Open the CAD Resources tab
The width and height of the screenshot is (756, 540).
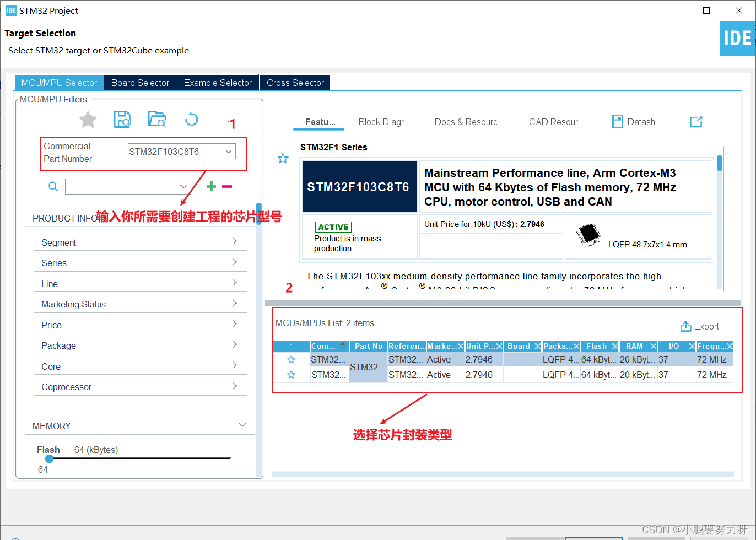(557, 122)
